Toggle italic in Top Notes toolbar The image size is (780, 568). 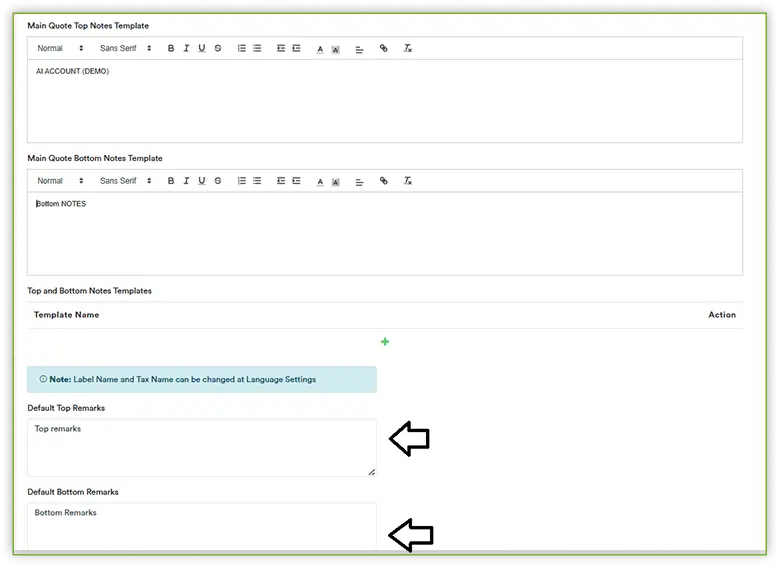click(x=186, y=48)
